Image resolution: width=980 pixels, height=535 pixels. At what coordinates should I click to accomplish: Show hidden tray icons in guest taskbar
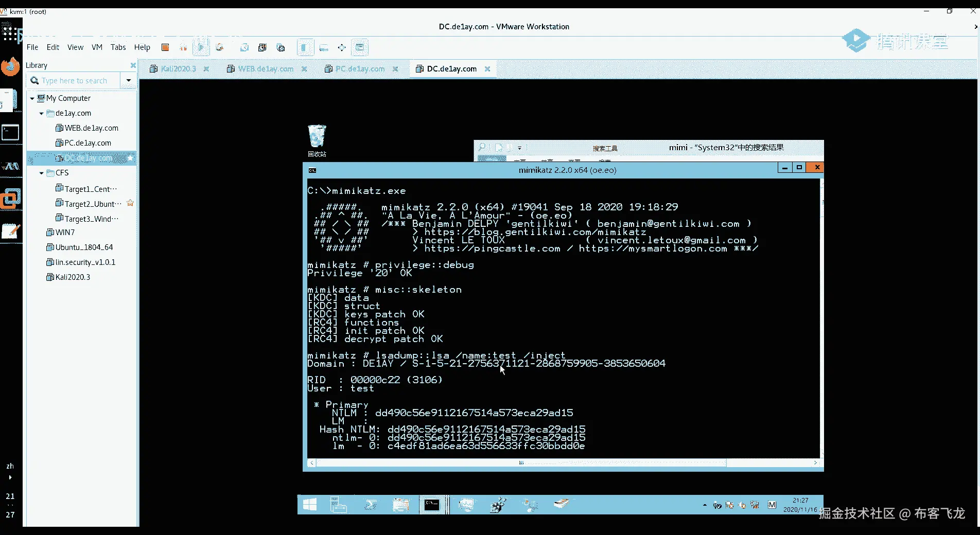point(705,506)
